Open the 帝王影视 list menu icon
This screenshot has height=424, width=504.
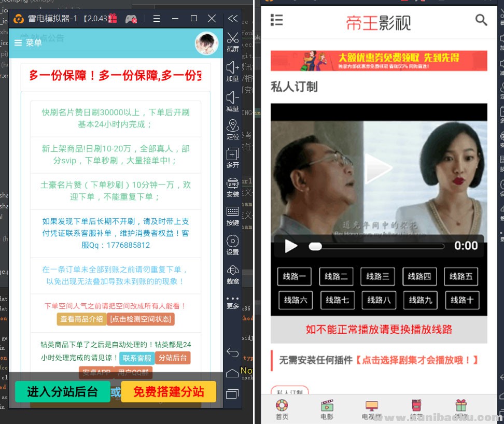click(x=277, y=20)
